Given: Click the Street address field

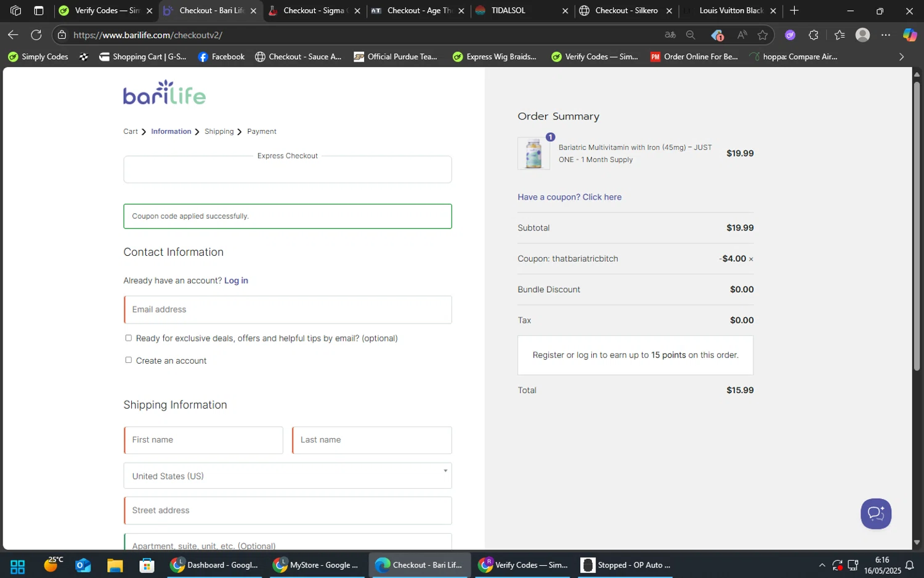Looking at the screenshot, I should pos(288,510).
